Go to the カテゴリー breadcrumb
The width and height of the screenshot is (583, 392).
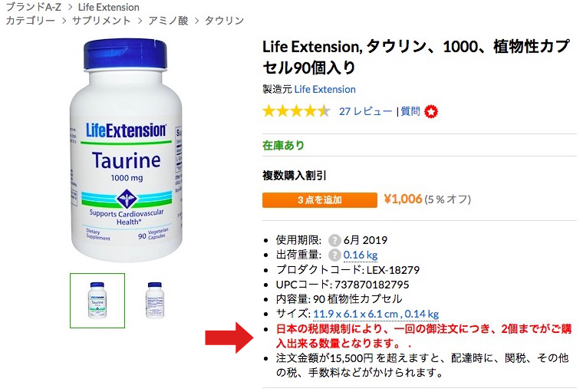click(31, 21)
